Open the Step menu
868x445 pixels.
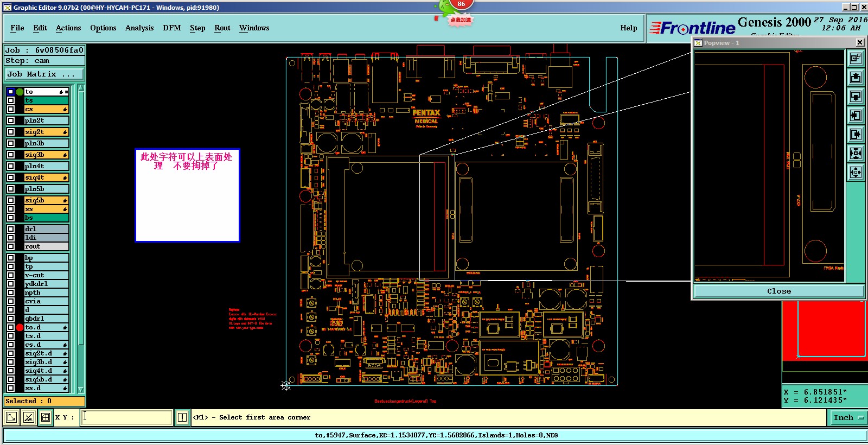click(197, 28)
